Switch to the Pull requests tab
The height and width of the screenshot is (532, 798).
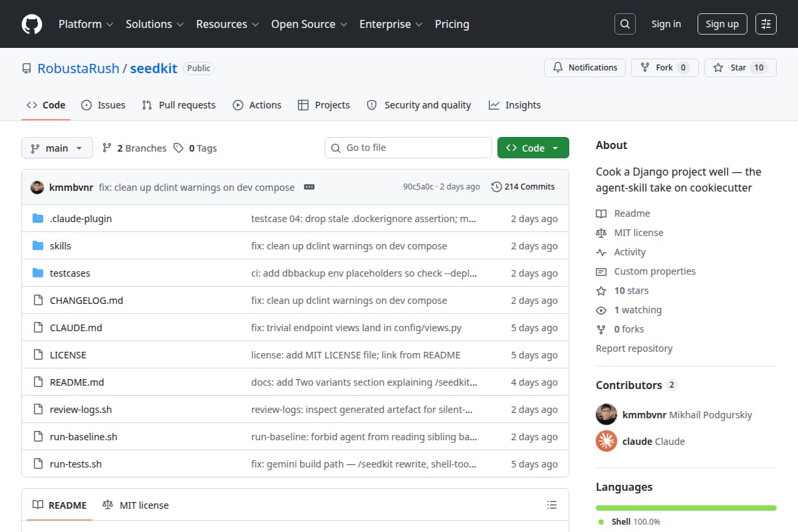click(179, 105)
